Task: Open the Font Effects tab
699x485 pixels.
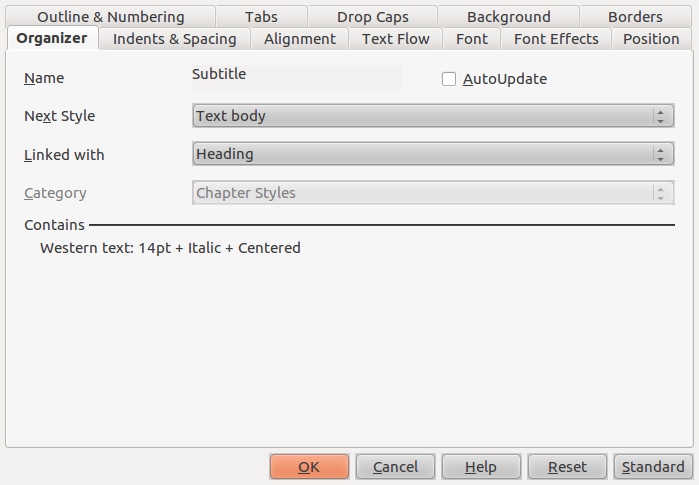Action: pyautogui.click(x=556, y=39)
